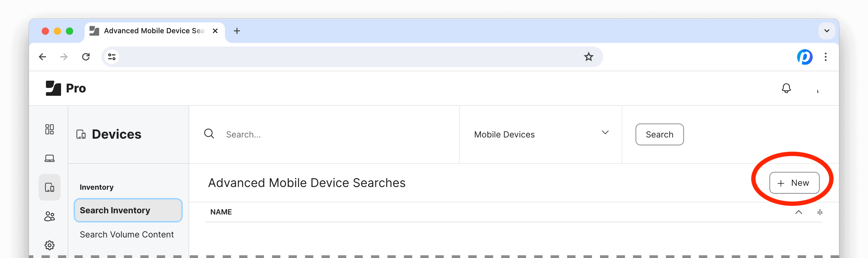This screenshot has height=258, width=868.
Task: Expand the Mobile Devices dropdown
Action: [540, 134]
